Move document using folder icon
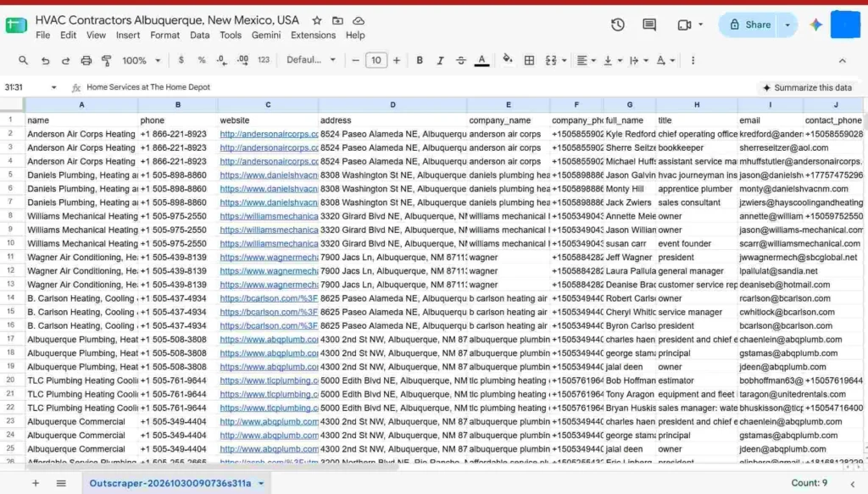 [x=337, y=20]
